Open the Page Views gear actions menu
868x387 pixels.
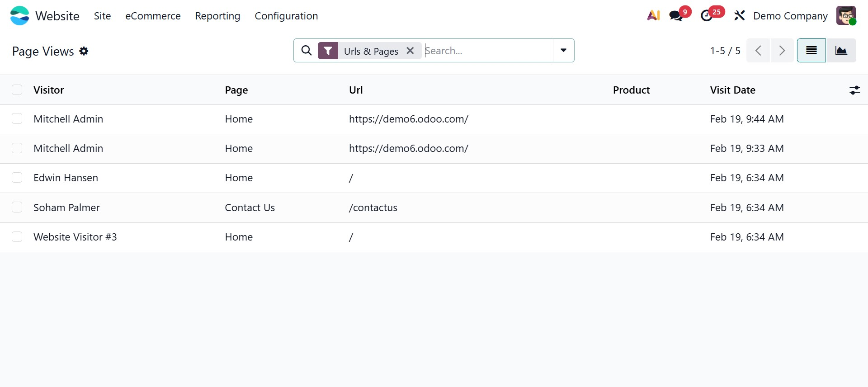tap(84, 51)
